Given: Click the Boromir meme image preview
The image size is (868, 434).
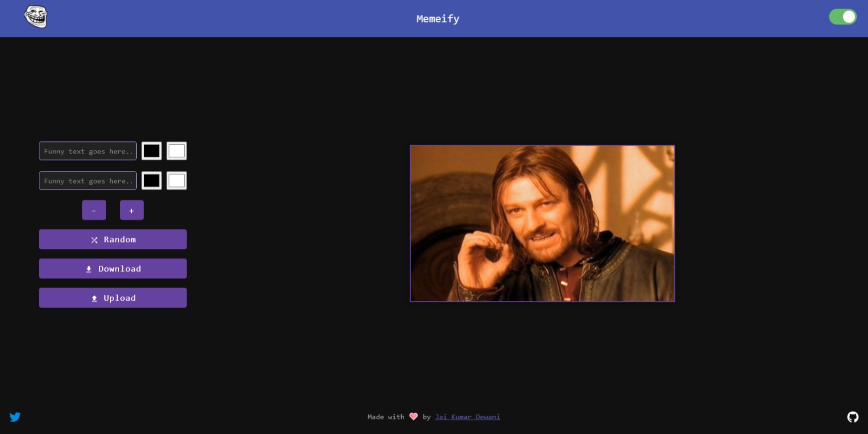Looking at the screenshot, I should [x=542, y=223].
